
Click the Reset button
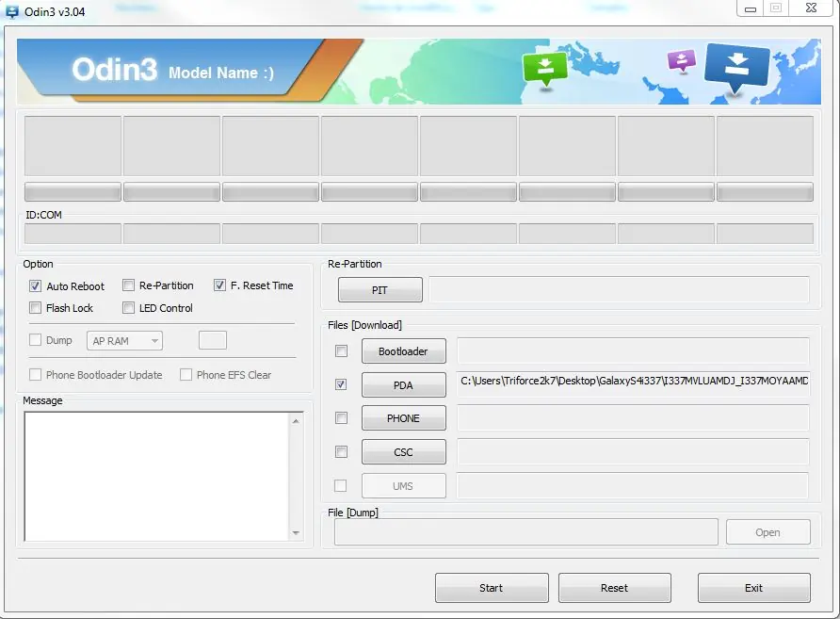pos(615,588)
